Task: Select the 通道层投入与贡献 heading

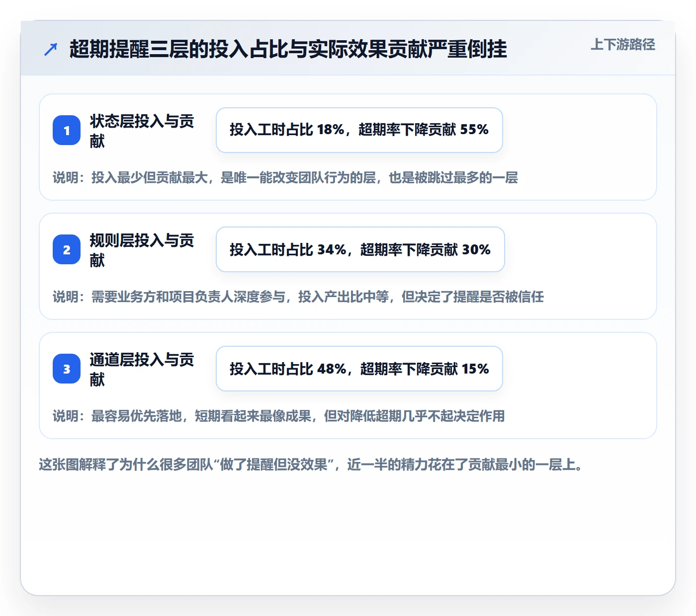Action: [142, 369]
